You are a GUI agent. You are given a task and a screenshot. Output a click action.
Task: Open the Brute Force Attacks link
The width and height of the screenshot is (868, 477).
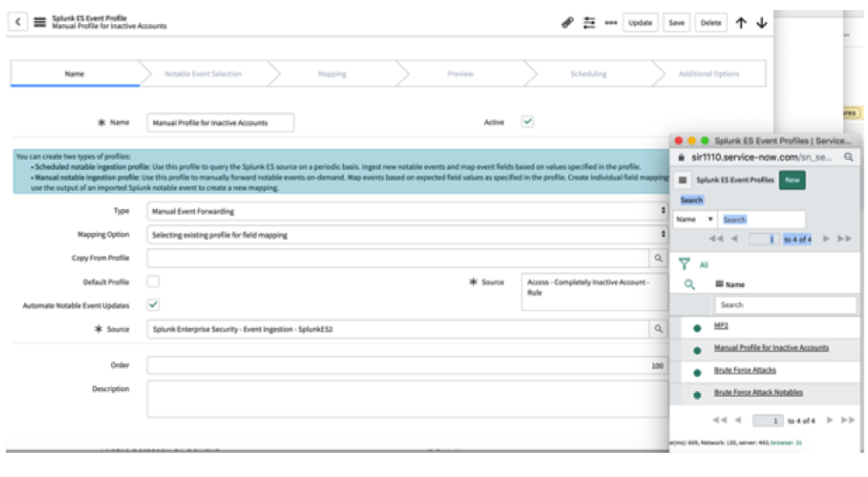[745, 370]
